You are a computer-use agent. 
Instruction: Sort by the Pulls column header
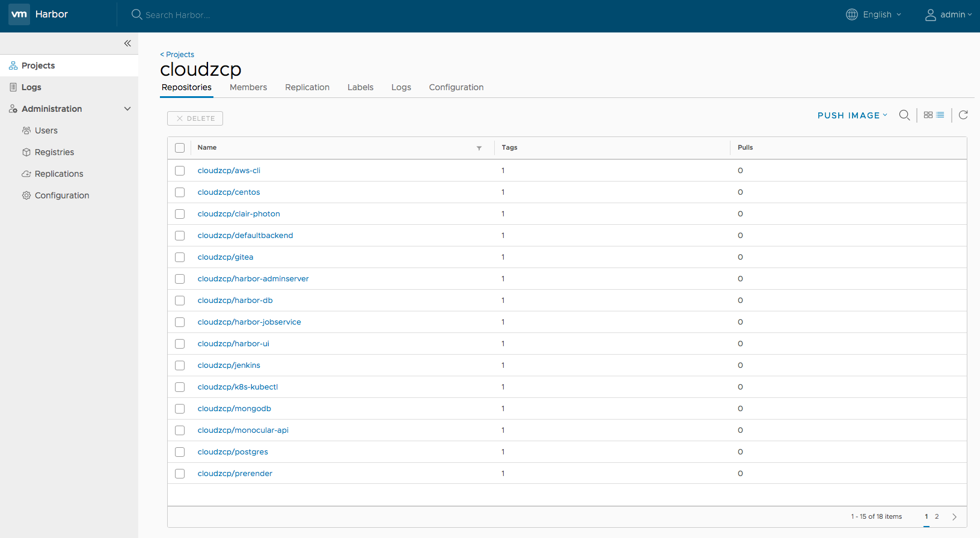[745, 147]
